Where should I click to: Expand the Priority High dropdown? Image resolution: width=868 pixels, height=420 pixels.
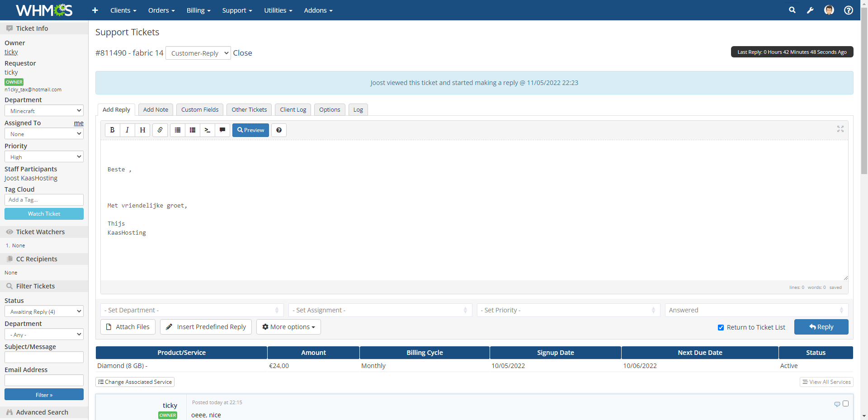[x=44, y=157]
